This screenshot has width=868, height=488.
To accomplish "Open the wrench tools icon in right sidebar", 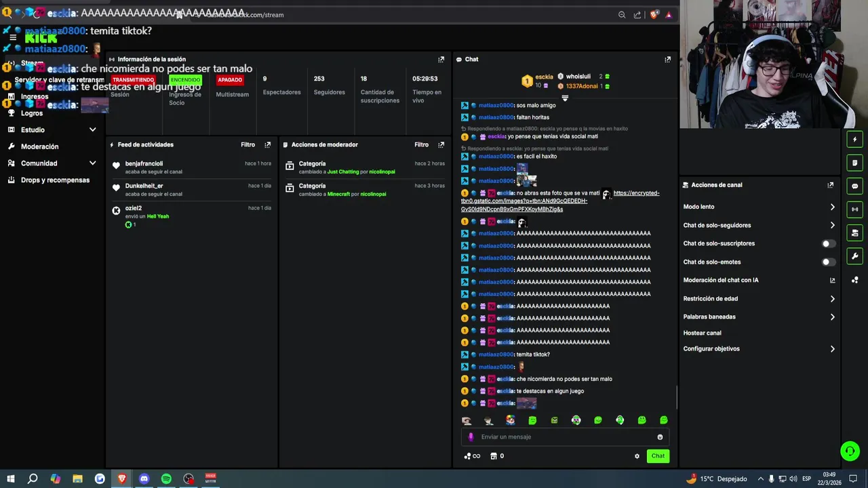I will (x=855, y=256).
